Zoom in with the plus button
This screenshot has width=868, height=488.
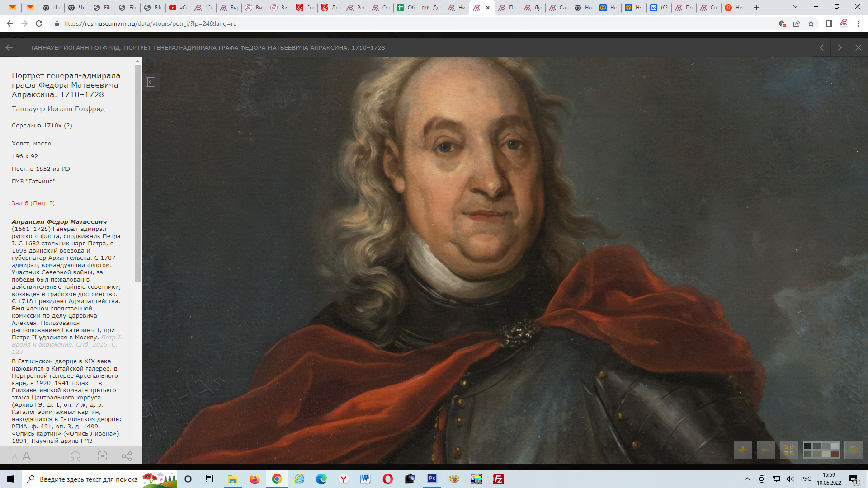[742, 450]
